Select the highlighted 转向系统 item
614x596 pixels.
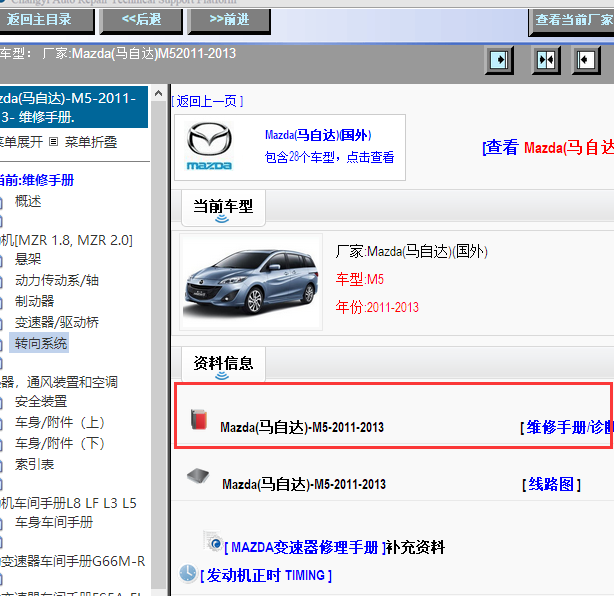tap(41, 343)
